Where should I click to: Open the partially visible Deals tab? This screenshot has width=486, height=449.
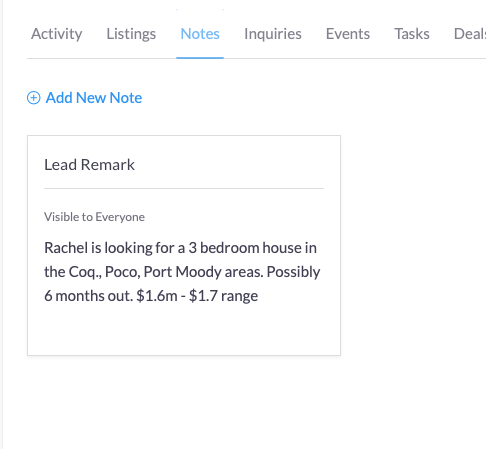pos(470,34)
